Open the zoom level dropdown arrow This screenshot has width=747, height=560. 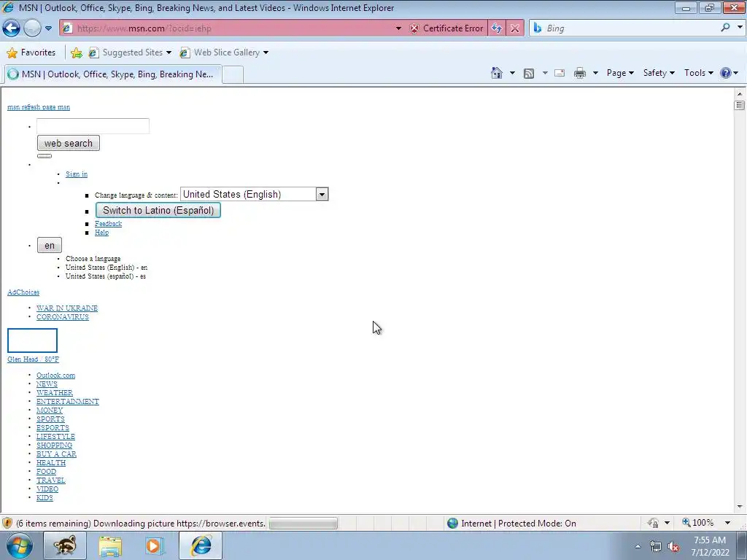[x=727, y=523]
